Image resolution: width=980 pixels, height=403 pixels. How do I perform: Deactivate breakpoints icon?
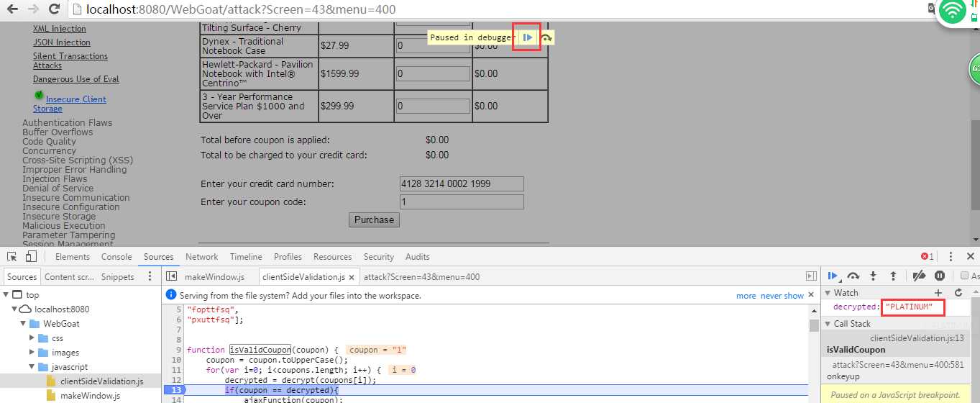click(918, 276)
